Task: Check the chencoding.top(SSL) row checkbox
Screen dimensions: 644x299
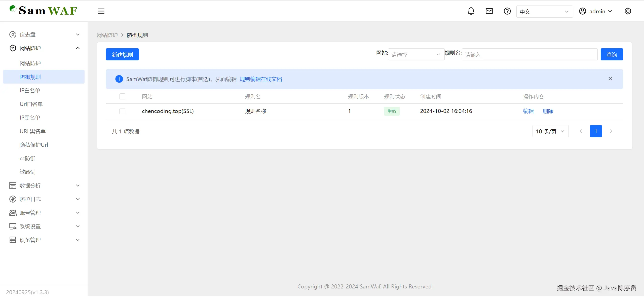Action: click(122, 111)
